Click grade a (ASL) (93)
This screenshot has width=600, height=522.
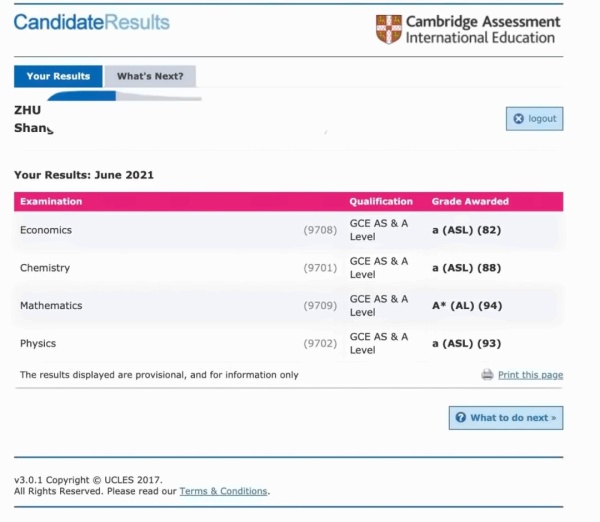(x=466, y=343)
